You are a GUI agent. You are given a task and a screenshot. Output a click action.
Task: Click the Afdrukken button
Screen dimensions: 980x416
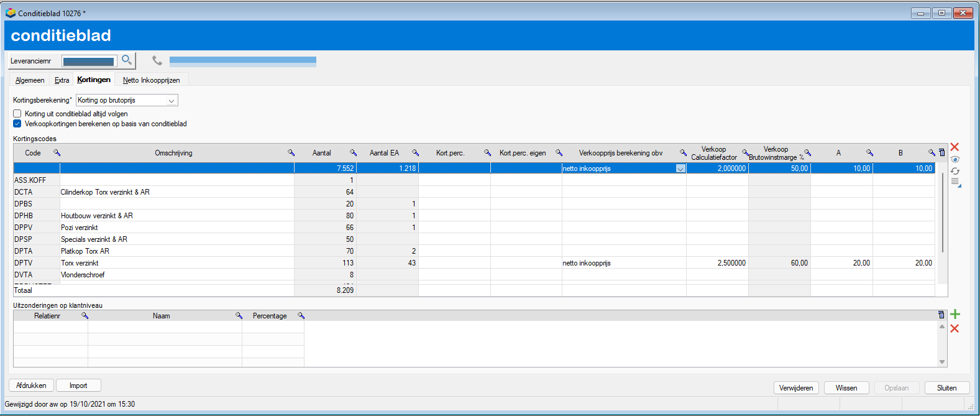point(32,386)
